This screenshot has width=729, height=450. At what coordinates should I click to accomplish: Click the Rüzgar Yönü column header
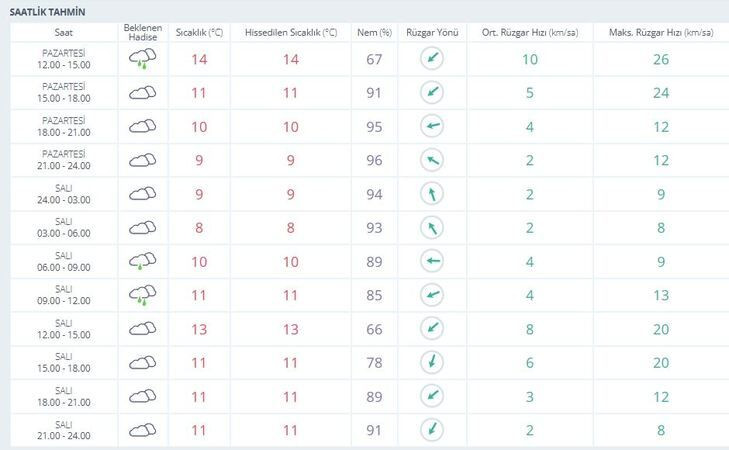pyautogui.click(x=432, y=33)
